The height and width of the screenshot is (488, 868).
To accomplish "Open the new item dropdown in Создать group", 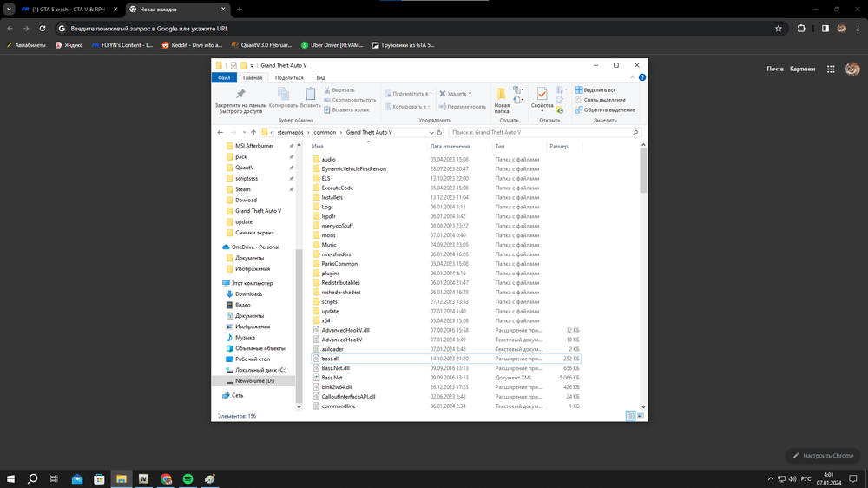I will (517, 89).
